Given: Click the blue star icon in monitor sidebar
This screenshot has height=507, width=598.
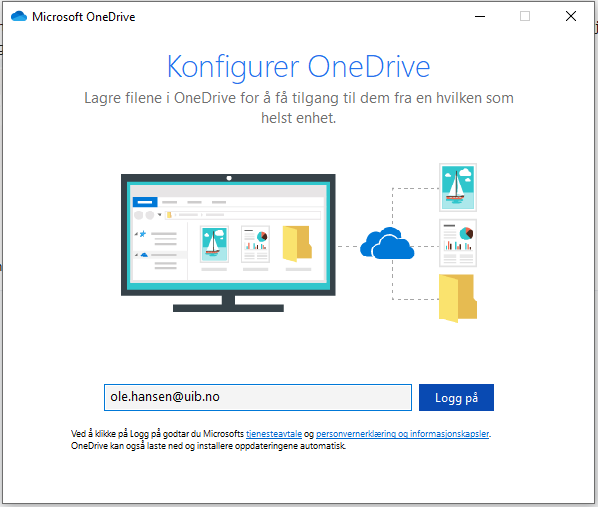Looking at the screenshot, I should tap(143, 233).
